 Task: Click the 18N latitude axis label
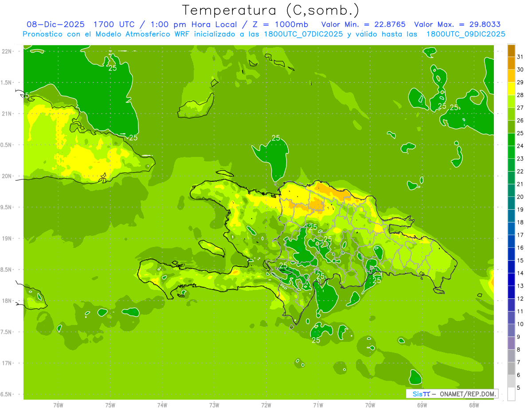coord(7,301)
